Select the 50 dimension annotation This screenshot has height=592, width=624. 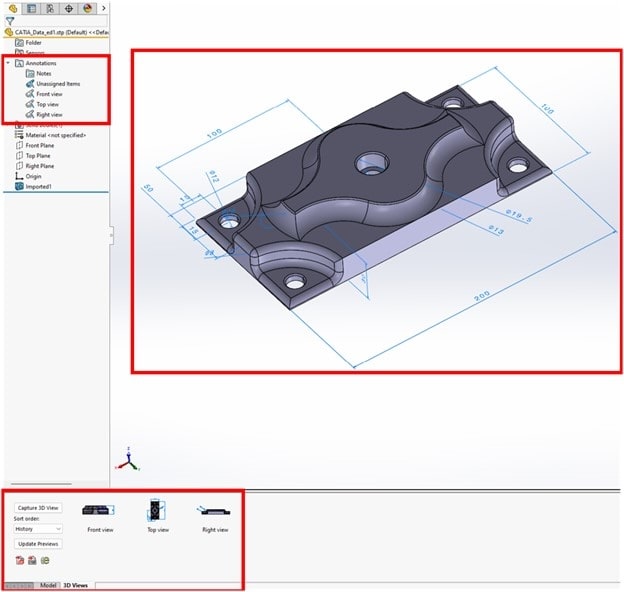(148, 188)
